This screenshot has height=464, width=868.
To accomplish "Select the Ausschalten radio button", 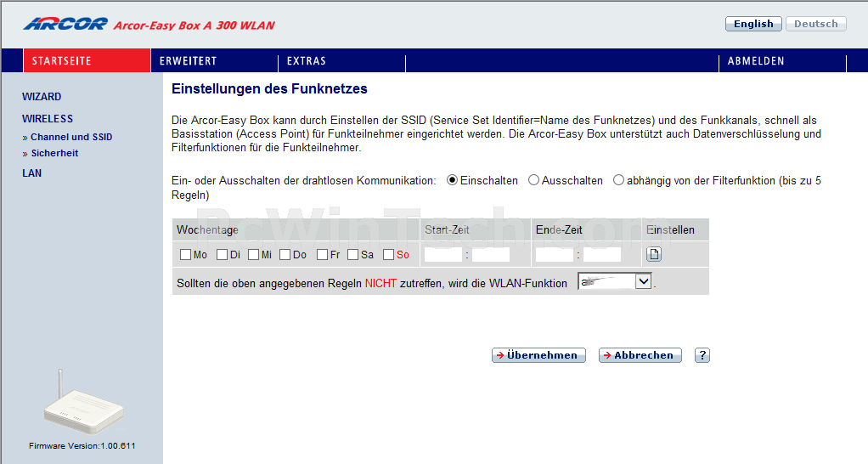I will [533, 180].
